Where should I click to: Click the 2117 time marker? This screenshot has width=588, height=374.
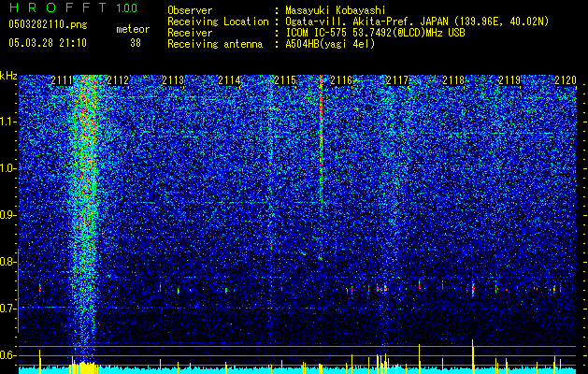click(397, 80)
